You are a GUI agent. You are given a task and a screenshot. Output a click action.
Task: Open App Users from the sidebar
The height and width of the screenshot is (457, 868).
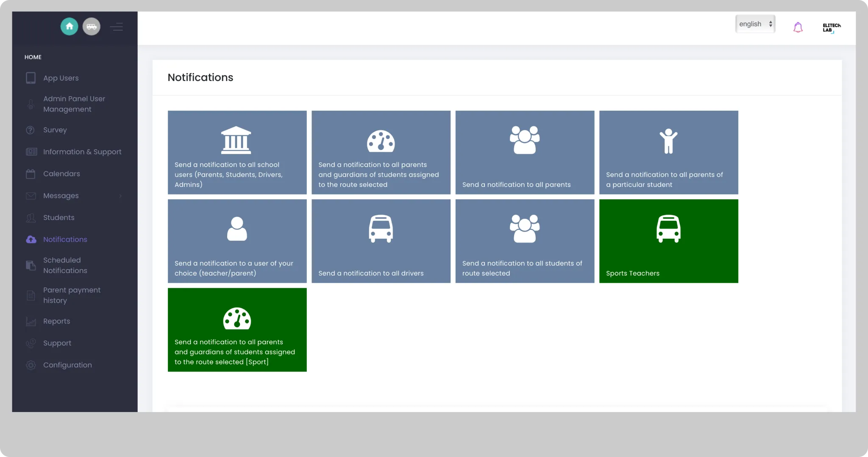61,78
